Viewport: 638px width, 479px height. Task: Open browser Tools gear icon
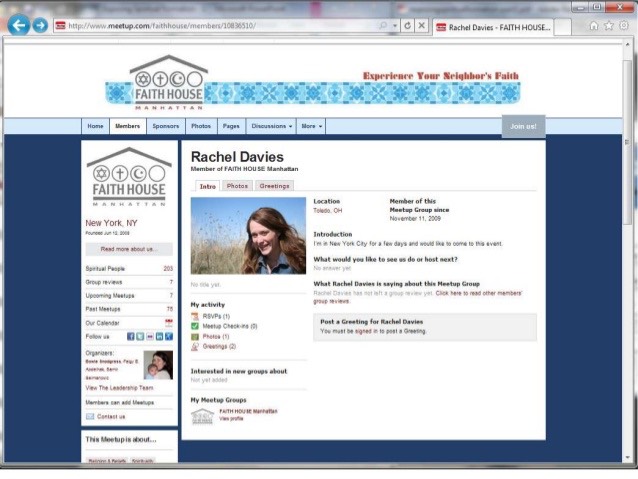pyautogui.click(x=624, y=26)
